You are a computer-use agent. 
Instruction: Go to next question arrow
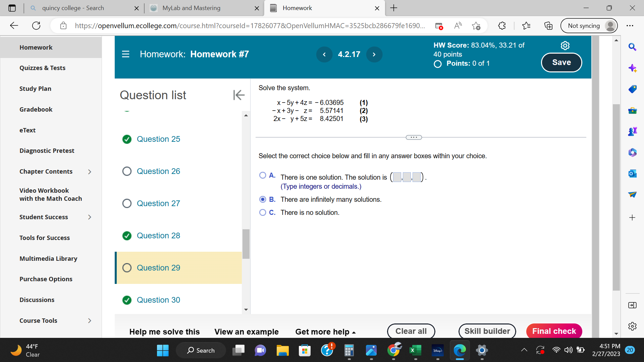(x=374, y=54)
